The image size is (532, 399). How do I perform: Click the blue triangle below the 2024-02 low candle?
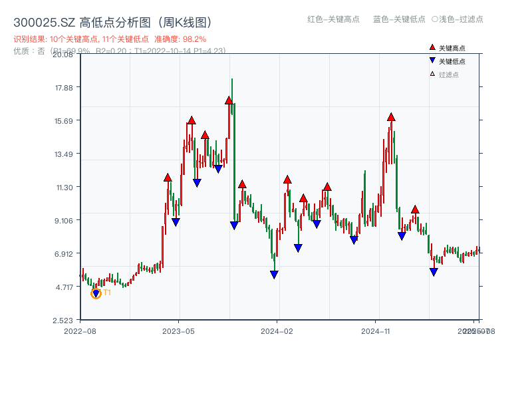[273, 274]
